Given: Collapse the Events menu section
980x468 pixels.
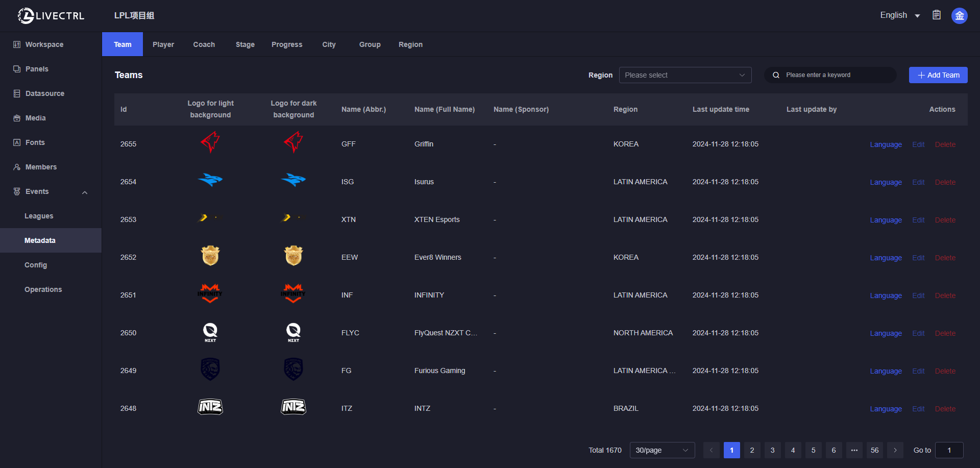Looking at the screenshot, I should click(x=85, y=192).
